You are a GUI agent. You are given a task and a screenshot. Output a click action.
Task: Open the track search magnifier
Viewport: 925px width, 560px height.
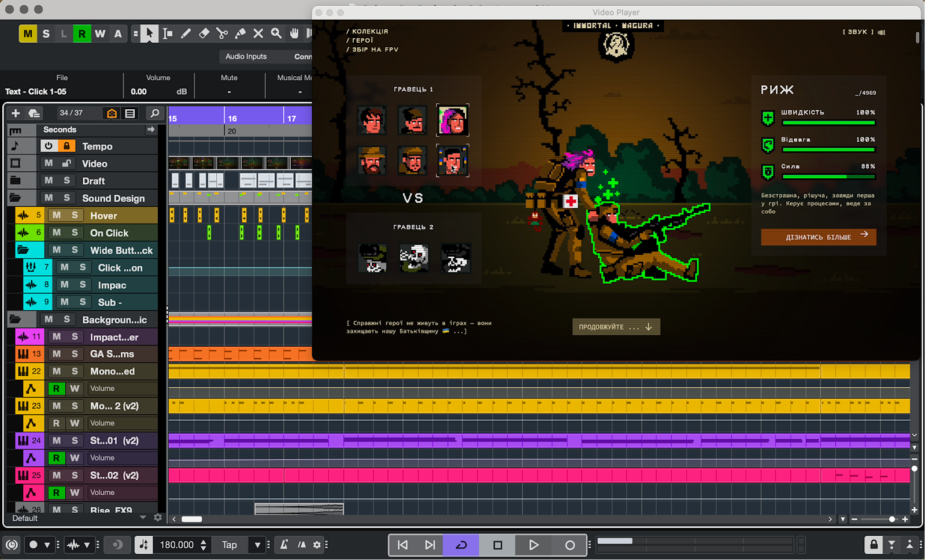coord(154,113)
